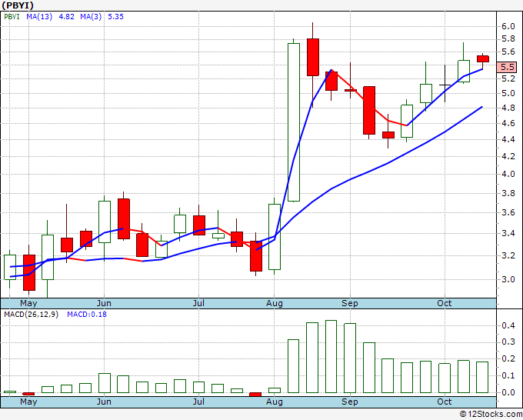Click the 4.2 price axis label
Viewport: 523px width, 420px height.
coord(508,156)
